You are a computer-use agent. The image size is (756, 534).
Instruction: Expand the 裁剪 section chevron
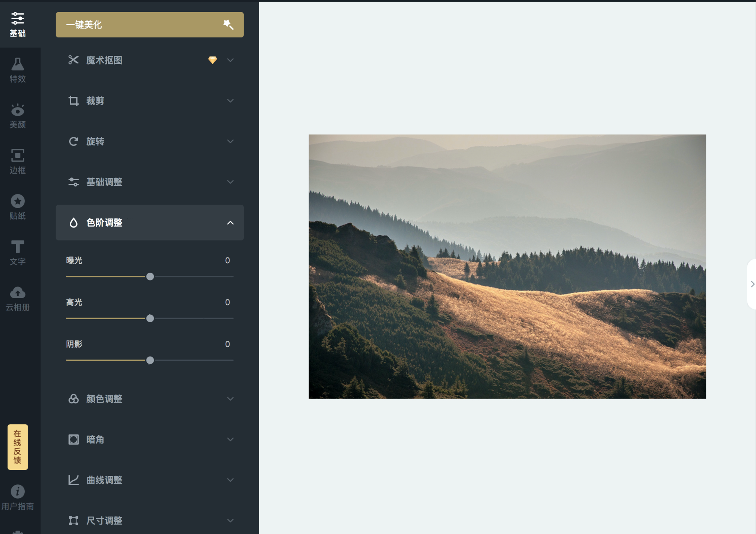coord(230,101)
